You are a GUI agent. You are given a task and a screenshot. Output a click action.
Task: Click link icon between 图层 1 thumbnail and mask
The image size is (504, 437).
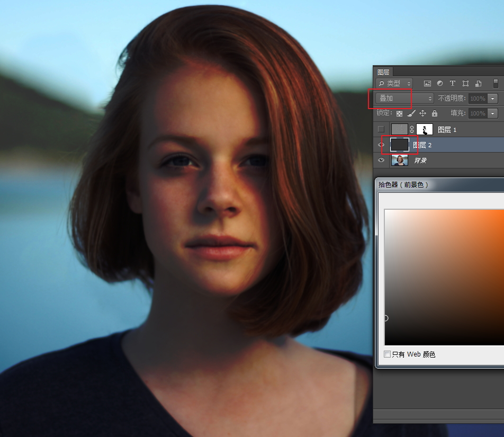click(x=412, y=130)
